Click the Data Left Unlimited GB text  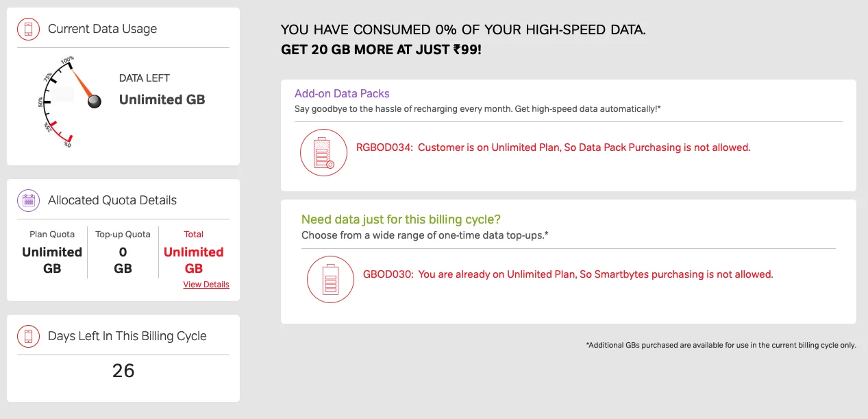162,99
